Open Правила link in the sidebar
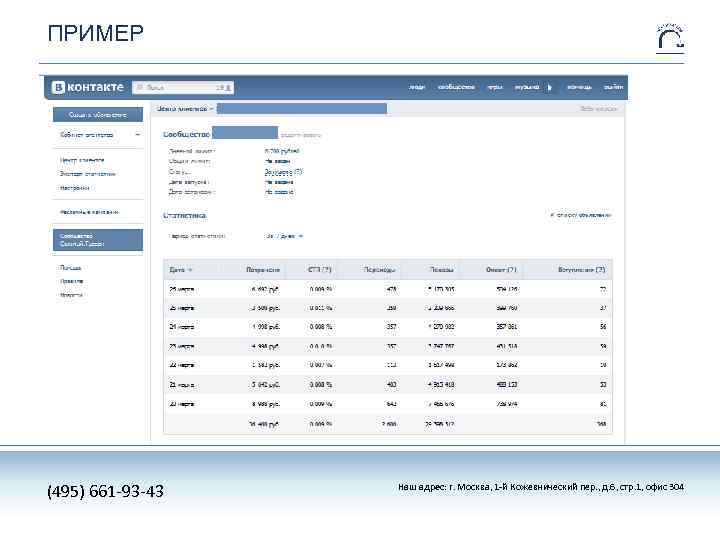Image resolution: width=720 pixels, height=540 pixels. click(x=72, y=281)
